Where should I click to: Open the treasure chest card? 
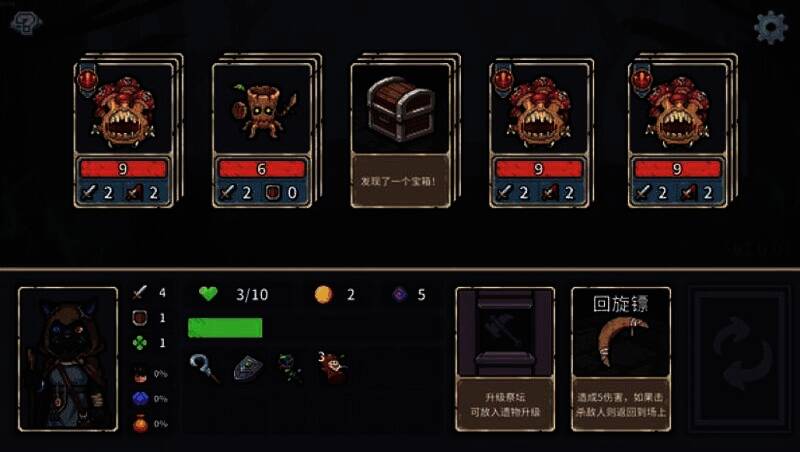click(x=401, y=135)
